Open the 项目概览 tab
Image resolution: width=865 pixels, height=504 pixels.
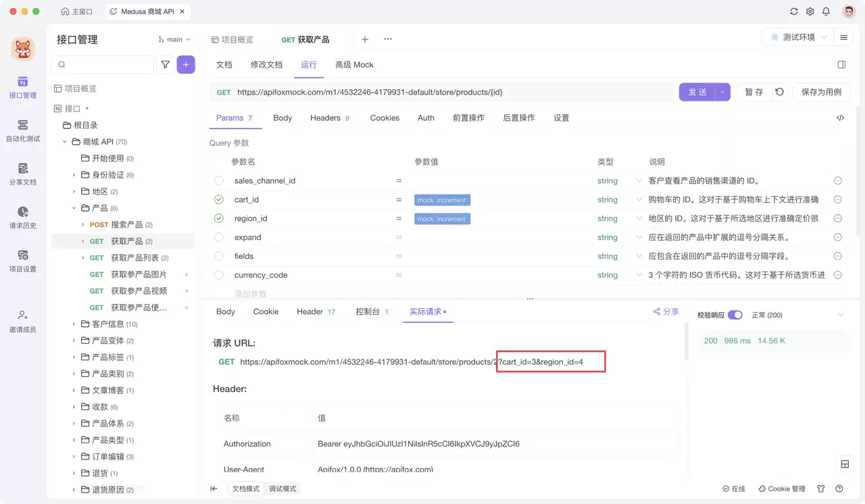point(232,39)
